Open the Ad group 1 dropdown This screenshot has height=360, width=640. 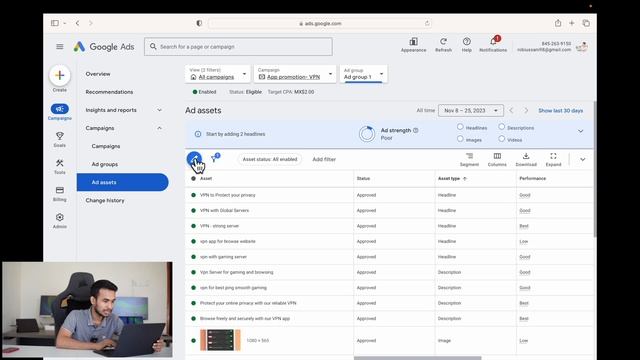point(363,74)
